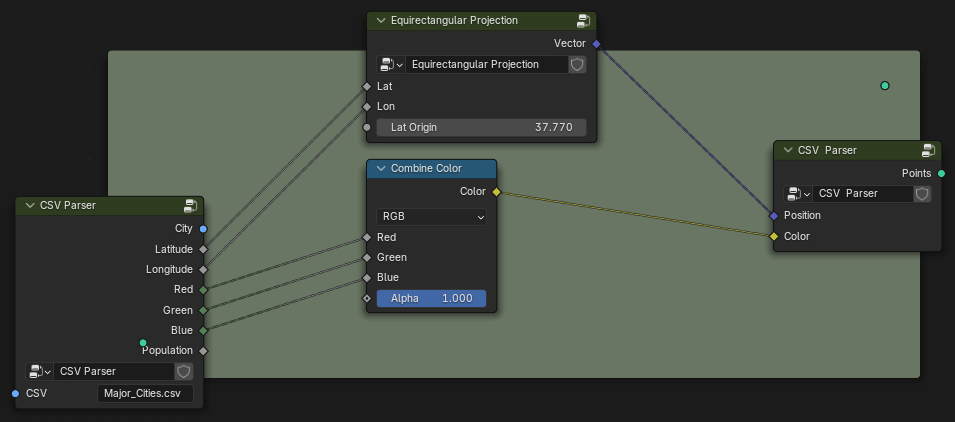Click the Points label
The height and width of the screenshot is (422, 955).
click(917, 174)
